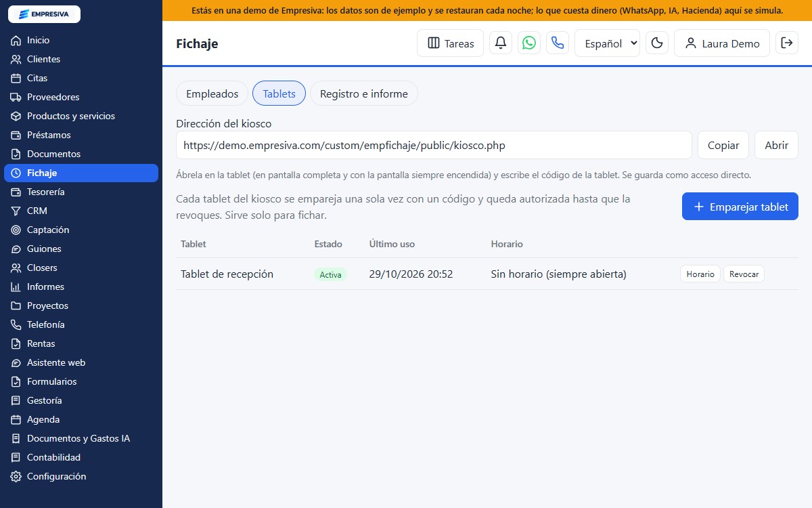The height and width of the screenshot is (508, 812).
Task: Open the Registro e informe tab
Action: click(x=364, y=93)
